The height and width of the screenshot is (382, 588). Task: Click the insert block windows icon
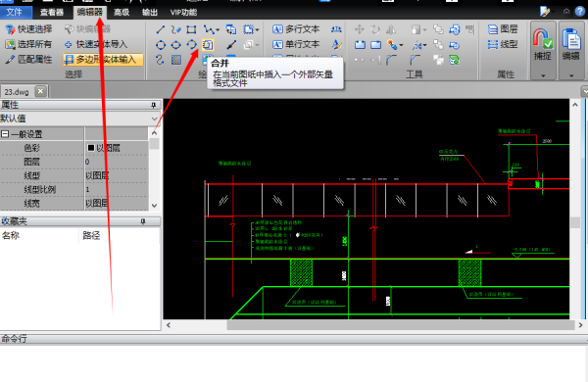tap(231, 29)
